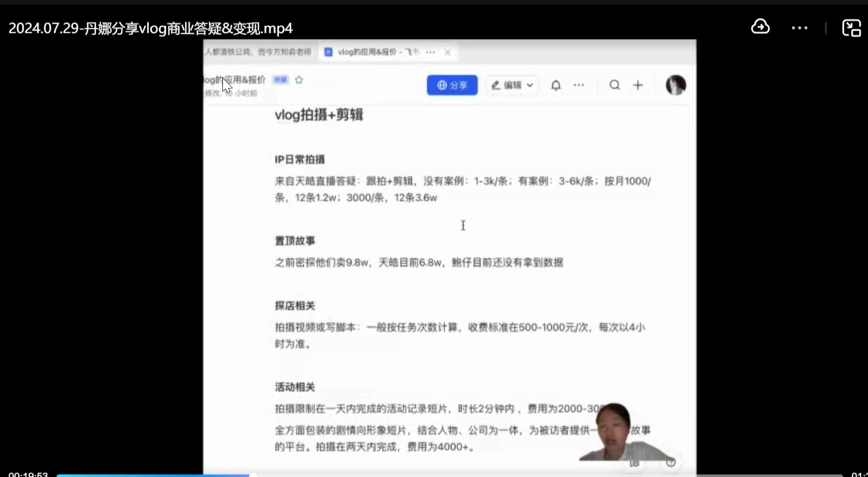Click the plus icon to create new content

point(638,85)
